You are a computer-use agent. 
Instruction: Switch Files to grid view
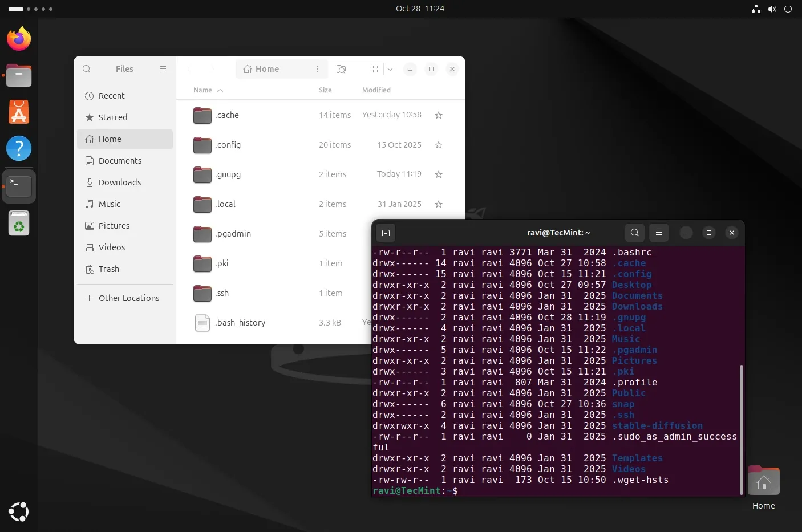374,69
